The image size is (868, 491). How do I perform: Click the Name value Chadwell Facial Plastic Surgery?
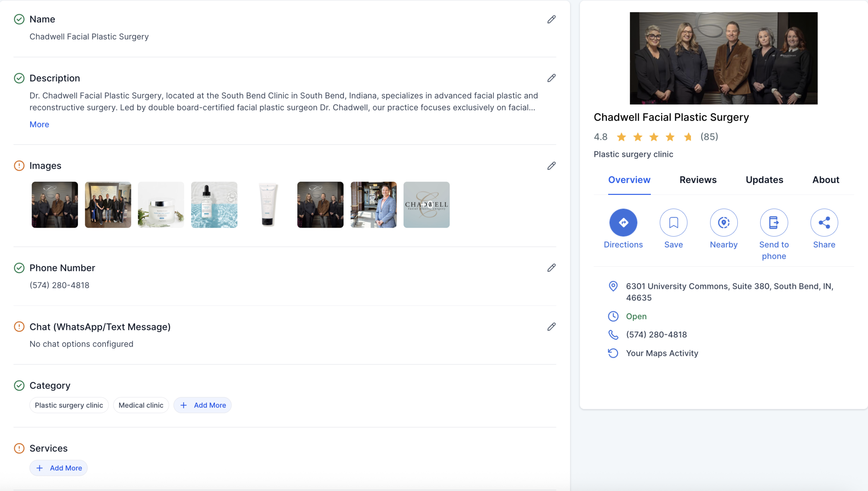pos(89,37)
